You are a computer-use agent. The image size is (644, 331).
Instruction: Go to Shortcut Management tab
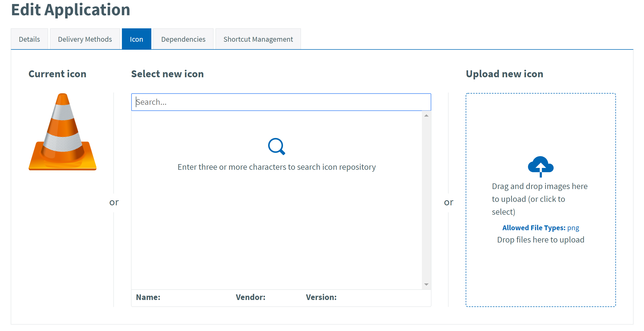tap(258, 39)
